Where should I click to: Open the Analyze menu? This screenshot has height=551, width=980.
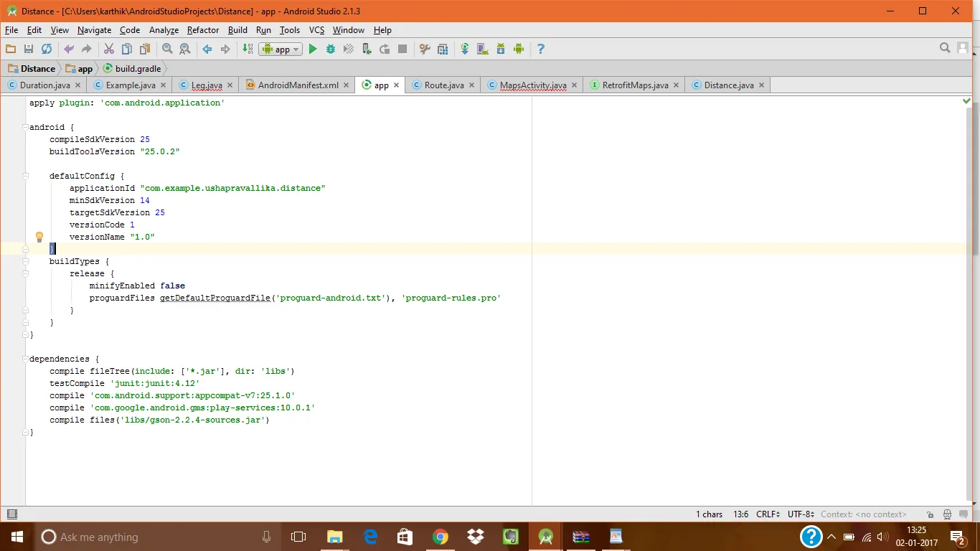tap(164, 30)
